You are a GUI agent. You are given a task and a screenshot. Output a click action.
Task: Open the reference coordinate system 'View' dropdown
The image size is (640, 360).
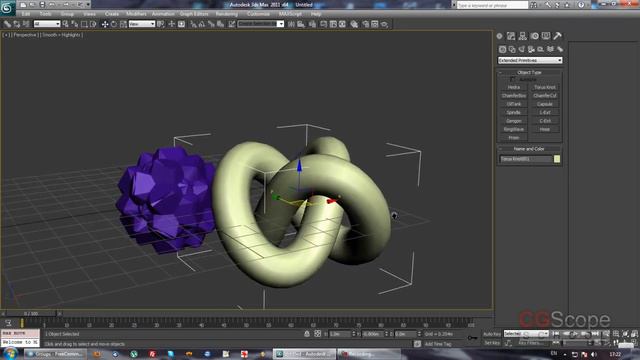[x=142, y=24]
